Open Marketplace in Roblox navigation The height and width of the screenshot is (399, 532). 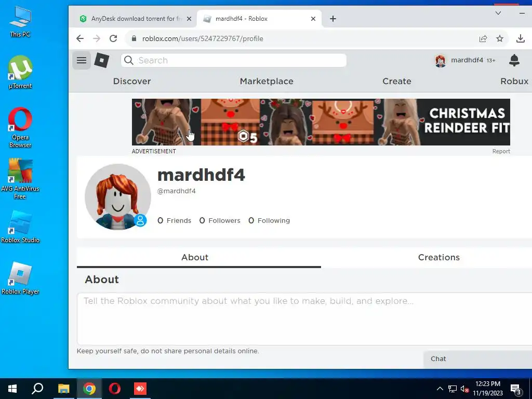tap(267, 82)
